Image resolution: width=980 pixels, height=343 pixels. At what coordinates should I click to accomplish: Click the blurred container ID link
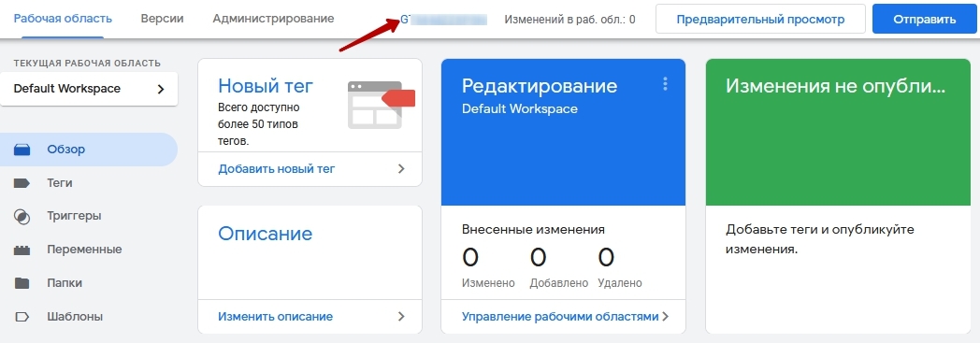[444, 20]
